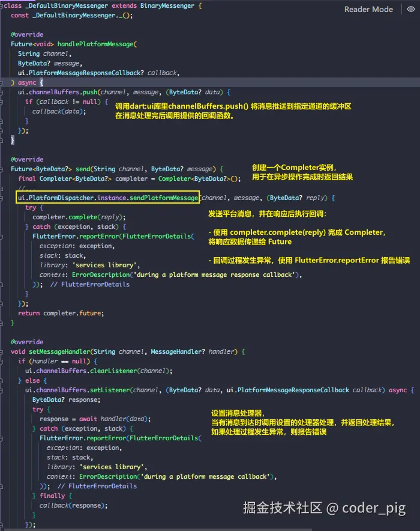Click the 'send' method name
420x531 pixels.
click(x=83, y=169)
